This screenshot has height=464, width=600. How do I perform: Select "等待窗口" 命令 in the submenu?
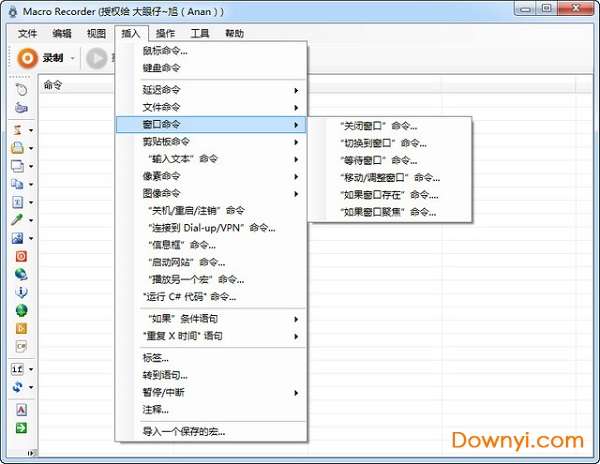[390, 160]
